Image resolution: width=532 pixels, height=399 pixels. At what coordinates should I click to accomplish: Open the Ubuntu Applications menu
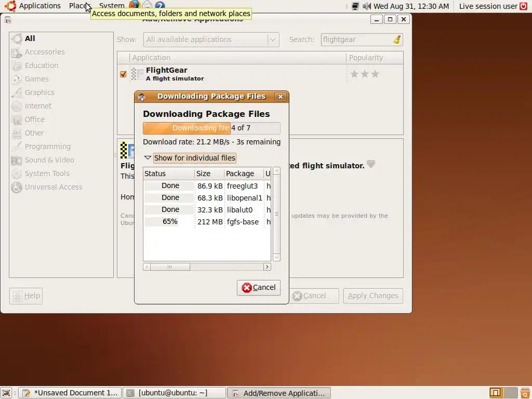33,6
